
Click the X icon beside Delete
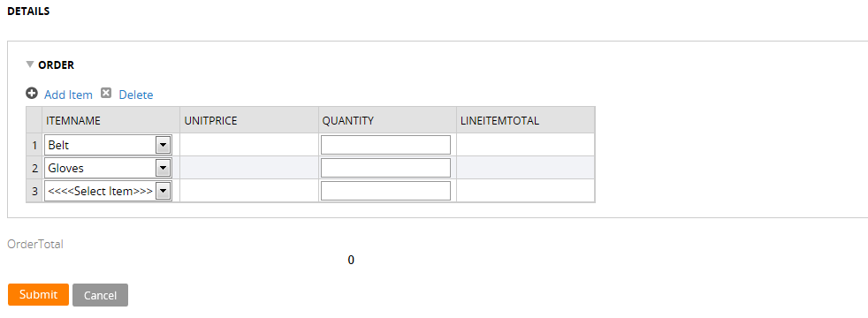pos(106,93)
